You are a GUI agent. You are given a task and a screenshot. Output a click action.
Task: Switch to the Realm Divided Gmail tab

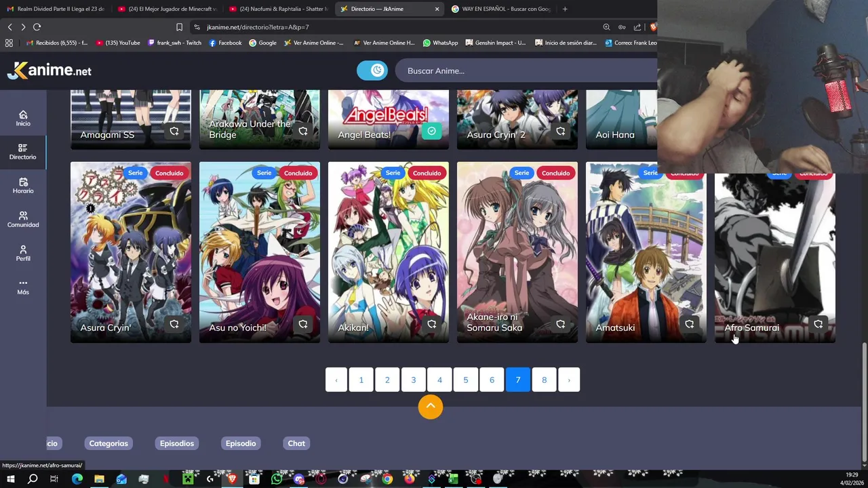[x=56, y=9]
